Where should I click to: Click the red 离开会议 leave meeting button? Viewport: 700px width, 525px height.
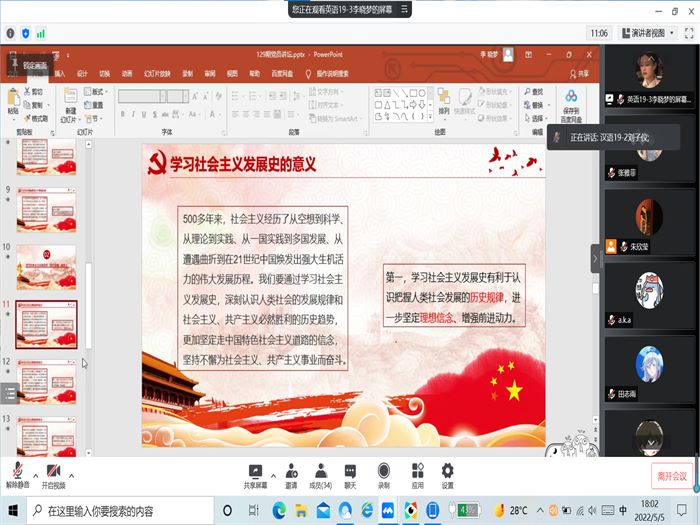pos(670,475)
